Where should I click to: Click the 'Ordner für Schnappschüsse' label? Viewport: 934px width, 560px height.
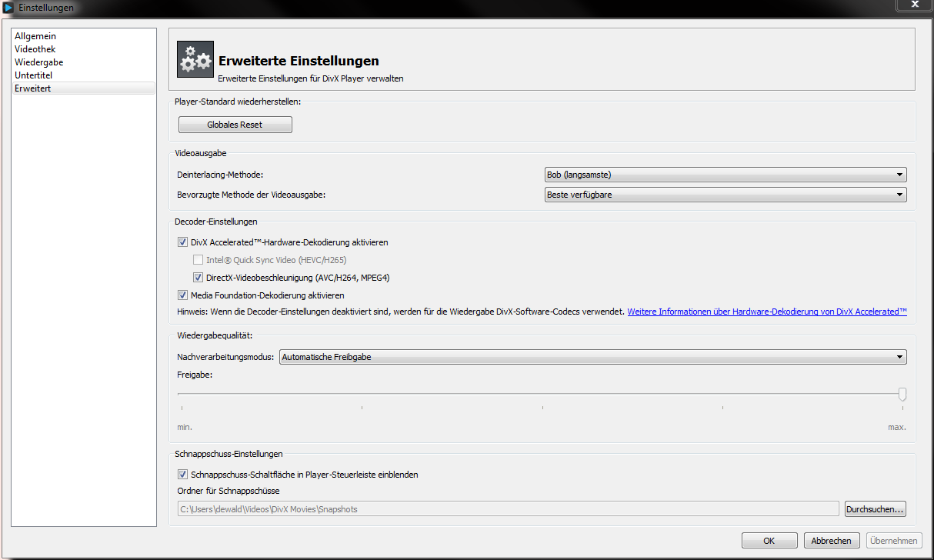(x=228, y=491)
